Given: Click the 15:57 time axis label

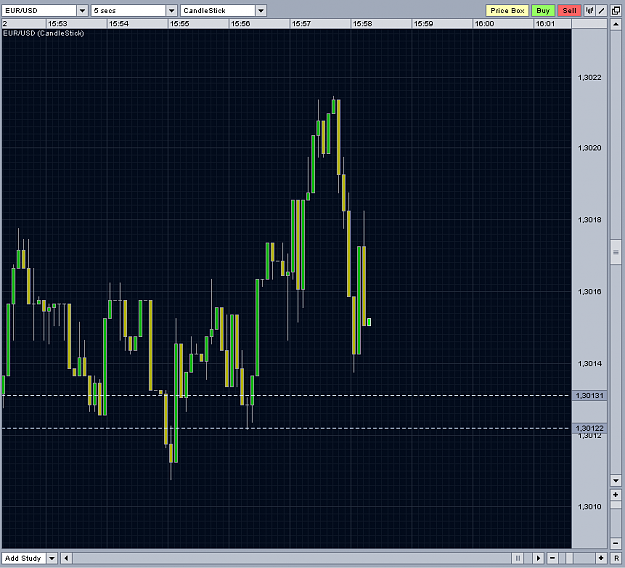Looking at the screenshot, I should pyautogui.click(x=301, y=24).
